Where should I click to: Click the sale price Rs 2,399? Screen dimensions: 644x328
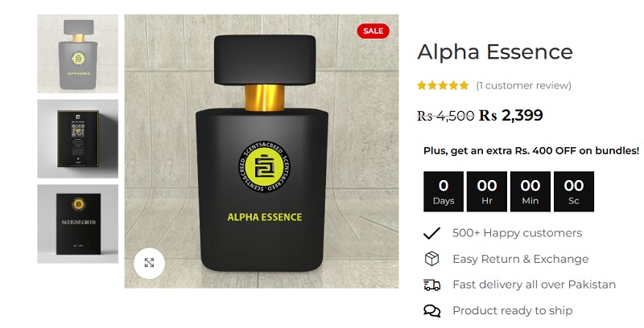[511, 116]
